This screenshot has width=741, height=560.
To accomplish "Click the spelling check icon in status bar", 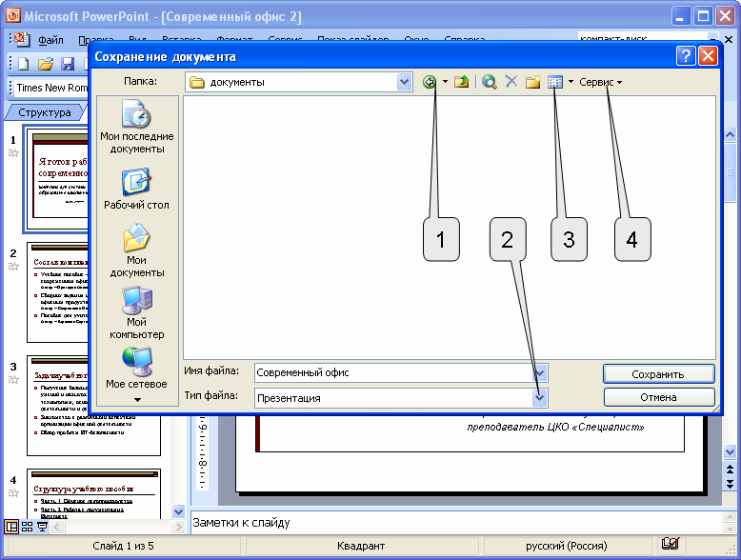I will pyautogui.click(x=671, y=544).
